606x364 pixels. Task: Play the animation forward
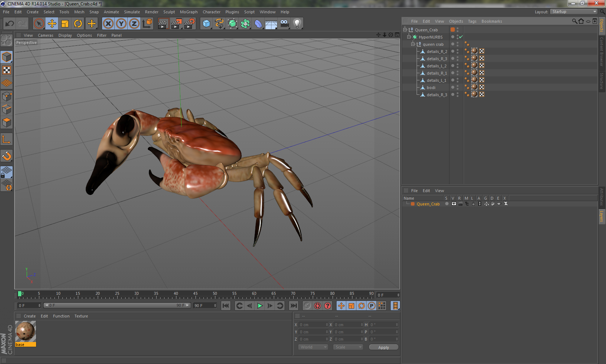point(260,306)
